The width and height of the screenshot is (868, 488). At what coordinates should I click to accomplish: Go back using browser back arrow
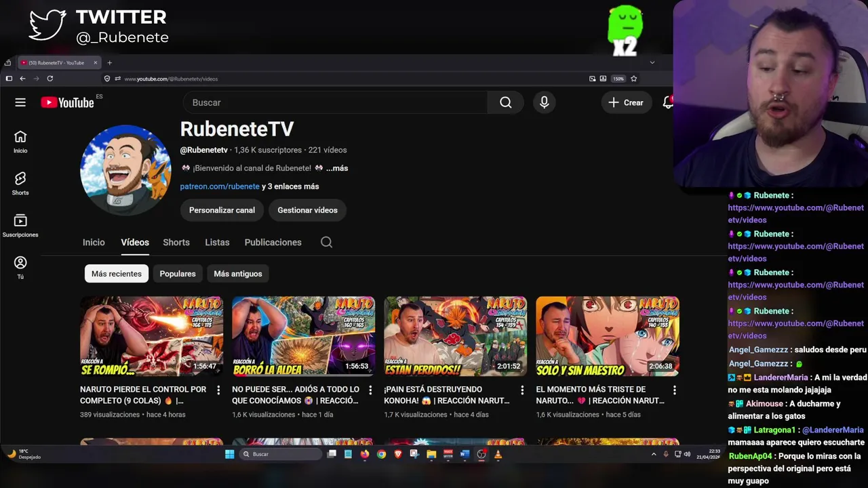[x=22, y=79]
